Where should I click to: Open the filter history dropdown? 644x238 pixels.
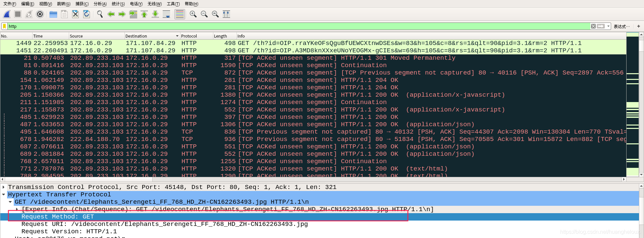(x=608, y=26)
